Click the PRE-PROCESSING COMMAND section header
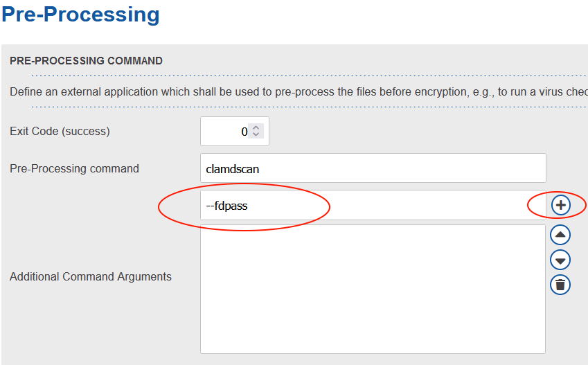This screenshot has height=365, width=588. [x=87, y=61]
